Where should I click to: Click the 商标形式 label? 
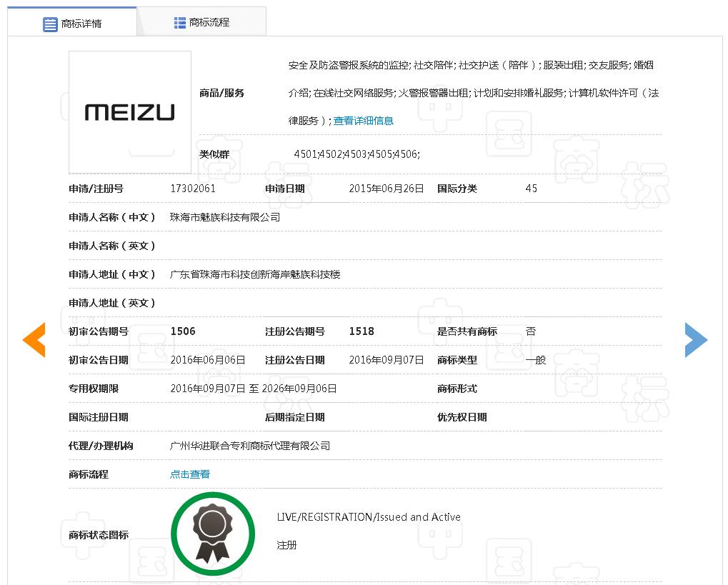[457, 389]
